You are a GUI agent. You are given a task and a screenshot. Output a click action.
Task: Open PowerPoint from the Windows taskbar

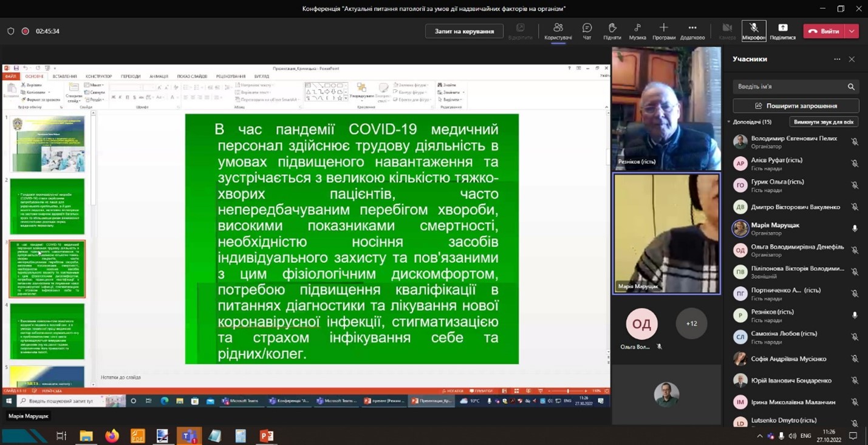[x=267, y=436]
